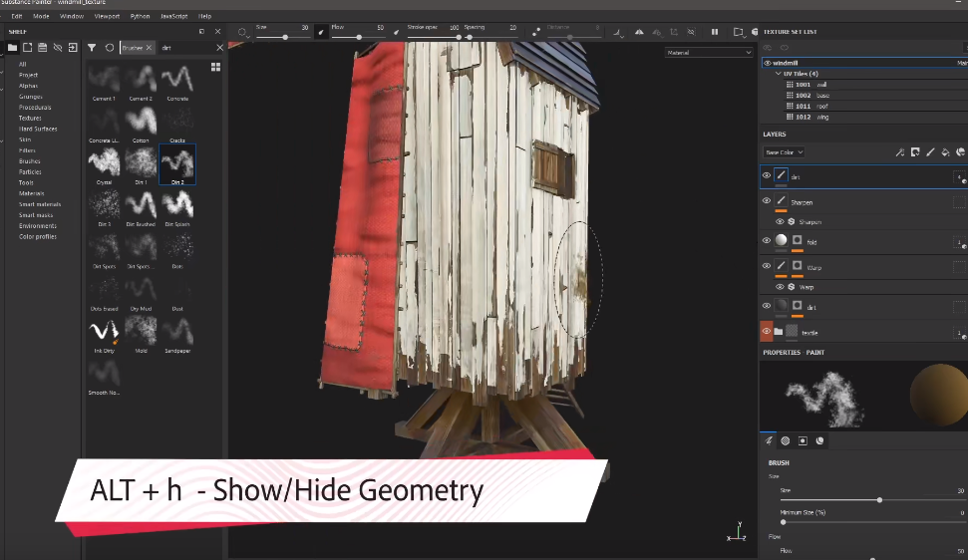This screenshot has width=968, height=560.
Task: Click the hide geometry crossed-eye toolbar icon
Action: pos(691,32)
